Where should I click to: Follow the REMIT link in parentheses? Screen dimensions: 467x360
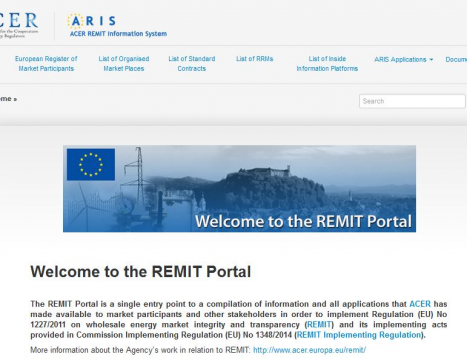[319, 325]
